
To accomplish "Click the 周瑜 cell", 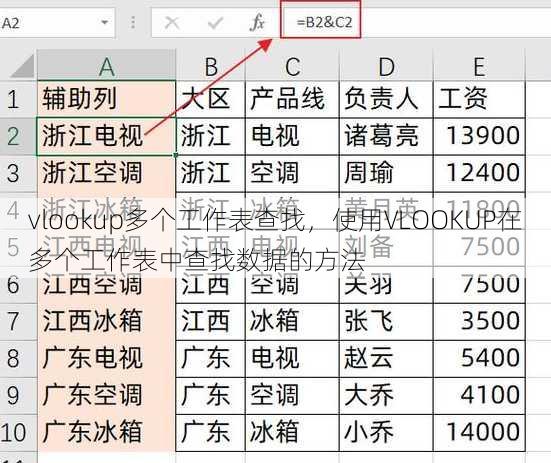I will tap(386, 173).
